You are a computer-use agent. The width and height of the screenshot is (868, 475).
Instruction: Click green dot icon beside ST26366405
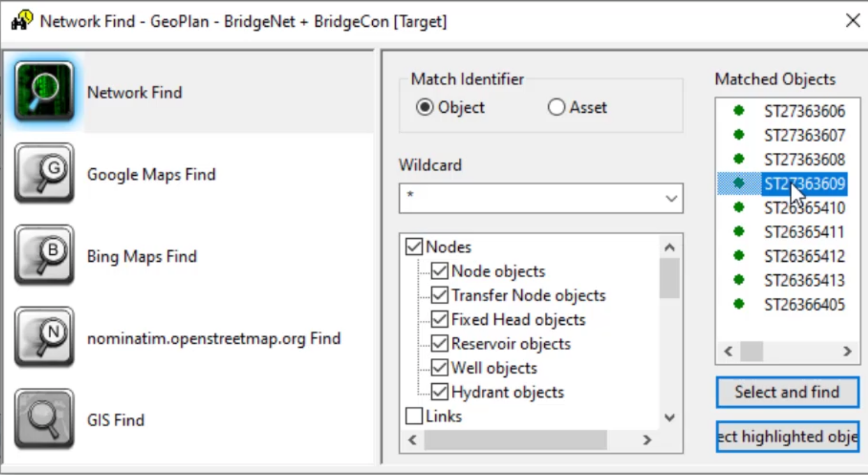click(x=739, y=304)
